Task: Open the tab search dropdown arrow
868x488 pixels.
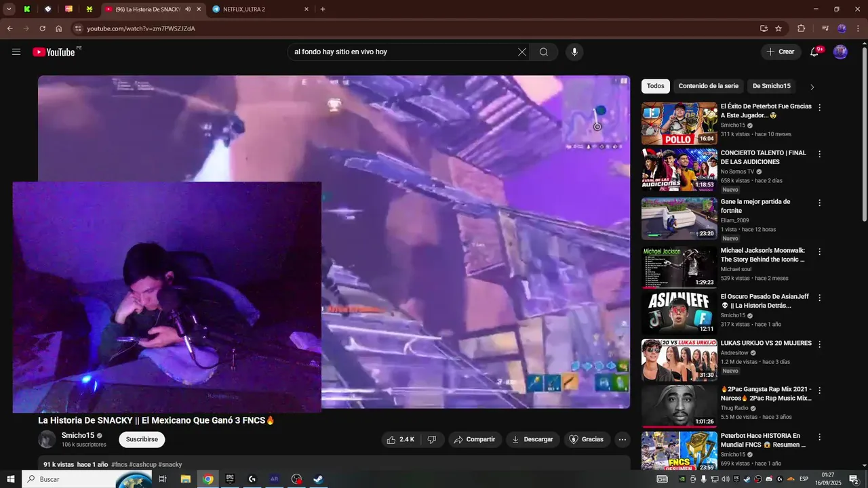Action: click(9, 9)
